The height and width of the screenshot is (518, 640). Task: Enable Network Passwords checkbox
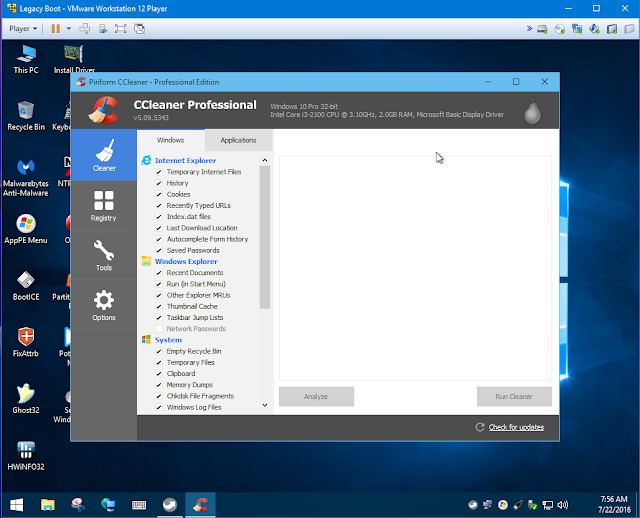pyautogui.click(x=159, y=329)
